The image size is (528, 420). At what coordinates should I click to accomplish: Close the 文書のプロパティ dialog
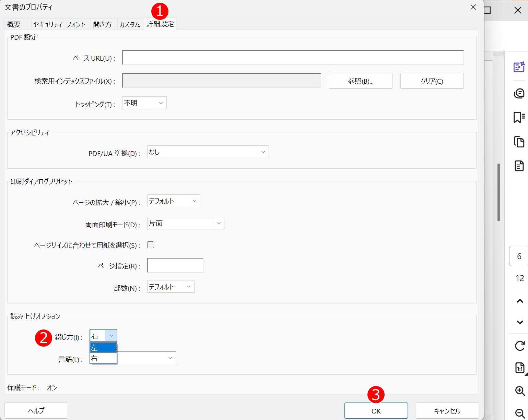click(473, 7)
